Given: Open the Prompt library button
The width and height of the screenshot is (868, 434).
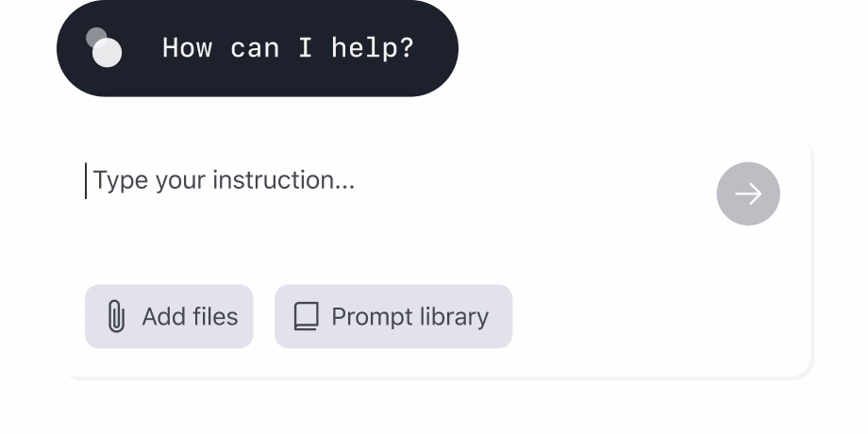Looking at the screenshot, I should point(393,317).
